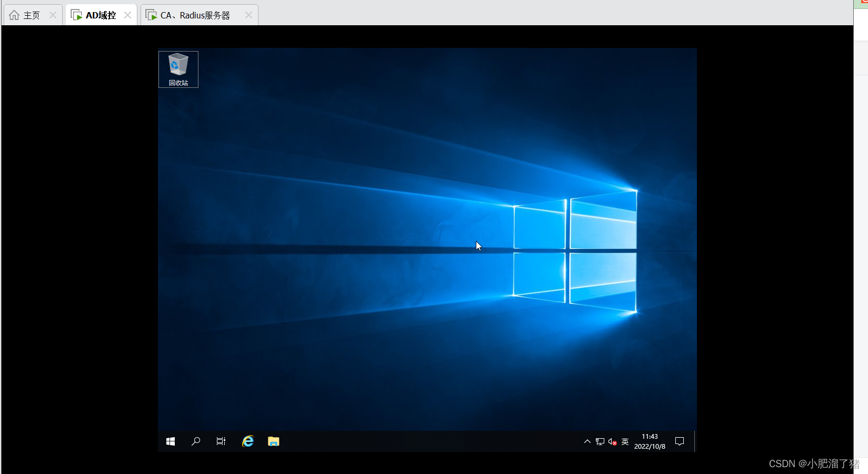This screenshot has width=868, height=474.
Task: Close the 主页 tab
Action: [x=53, y=15]
